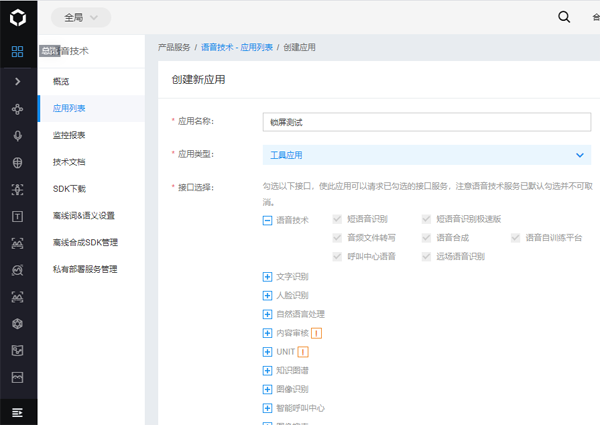This screenshot has width=600, height=425.
Task: Toggle the 语音合成 checkbox
Action: click(427, 238)
